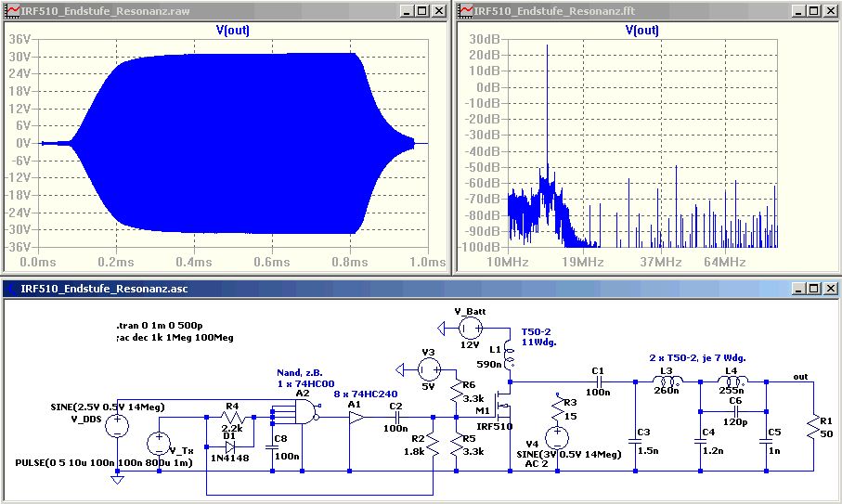Select capacitor C3 1.5n

pyautogui.click(x=635, y=442)
